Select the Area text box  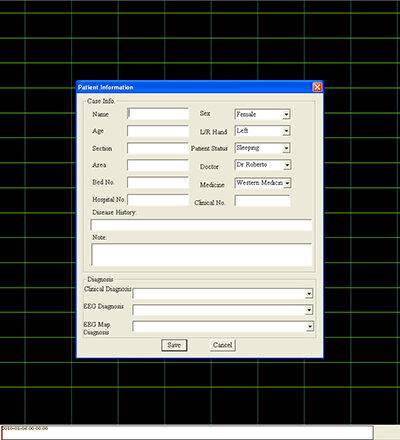click(158, 165)
